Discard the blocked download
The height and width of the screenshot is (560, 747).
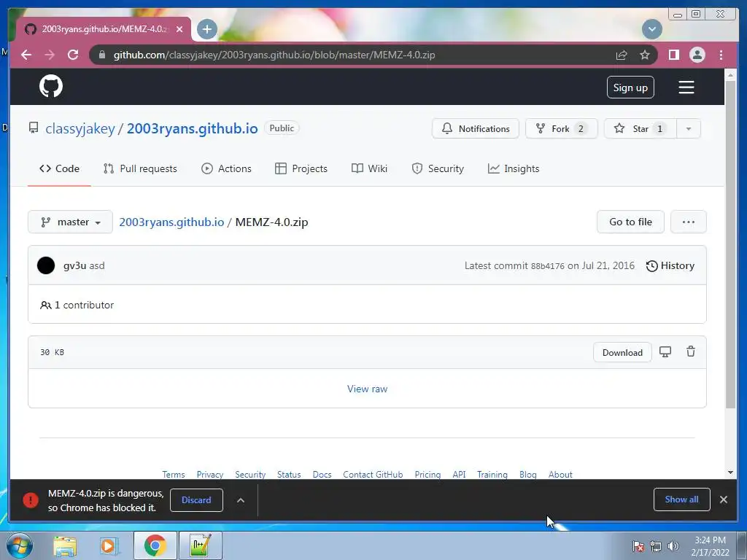click(196, 500)
